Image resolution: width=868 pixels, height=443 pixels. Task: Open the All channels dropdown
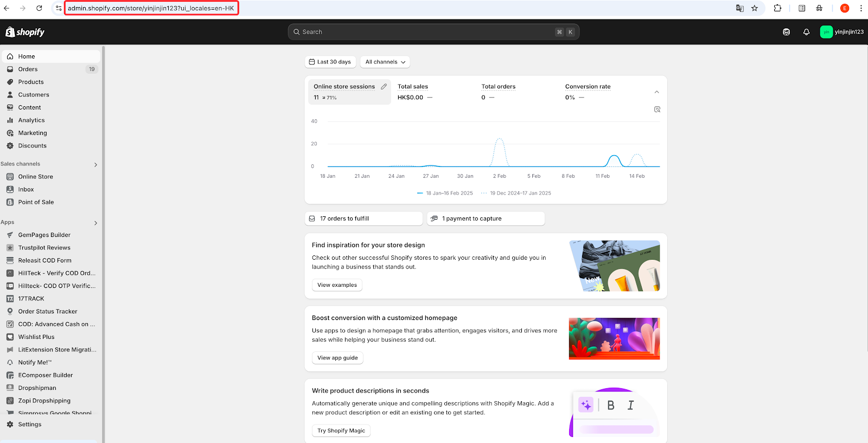[x=385, y=62]
